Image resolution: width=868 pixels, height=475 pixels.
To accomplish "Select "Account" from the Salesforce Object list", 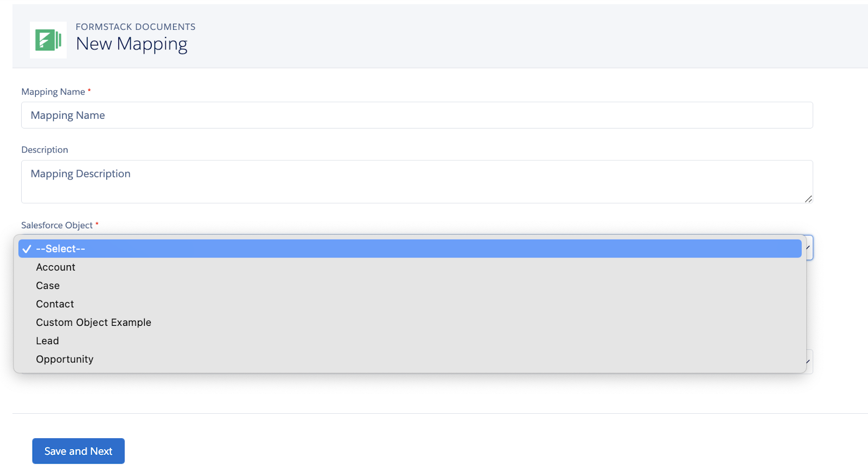I will click(x=55, y=267).
